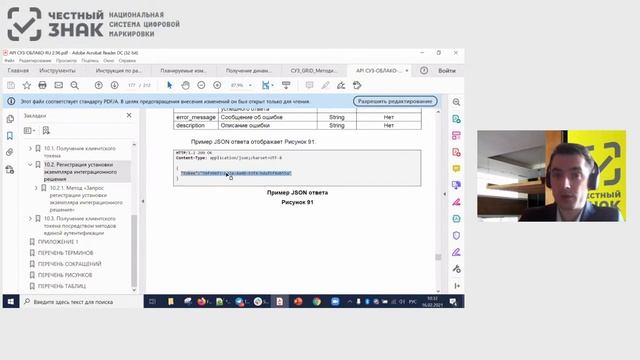Open the Просмотр menu
Viewport: 640px width, 360px height.
[x=66, y=60]
